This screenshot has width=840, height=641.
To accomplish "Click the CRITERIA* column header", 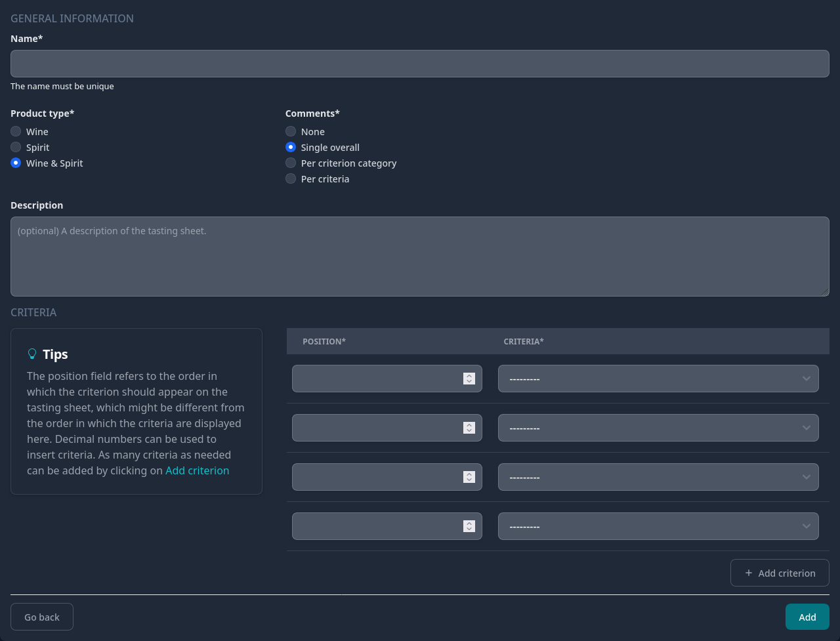I will [524, 341].
